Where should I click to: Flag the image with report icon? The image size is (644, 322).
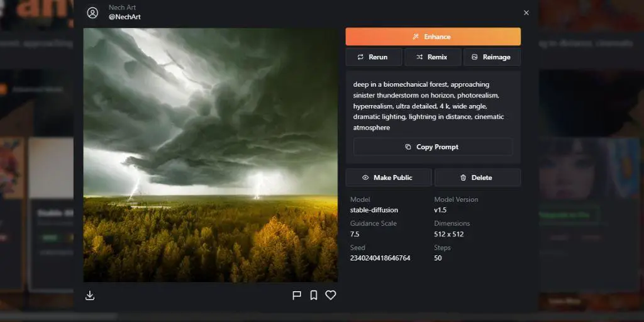click(297, 296)
